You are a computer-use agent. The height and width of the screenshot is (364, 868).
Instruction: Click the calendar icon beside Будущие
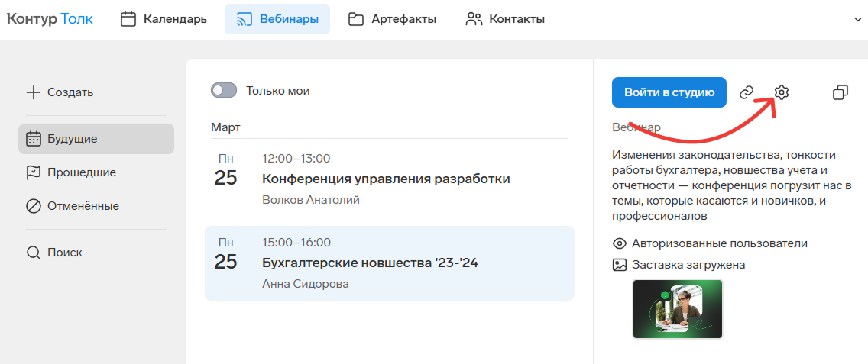click(34, 139)
